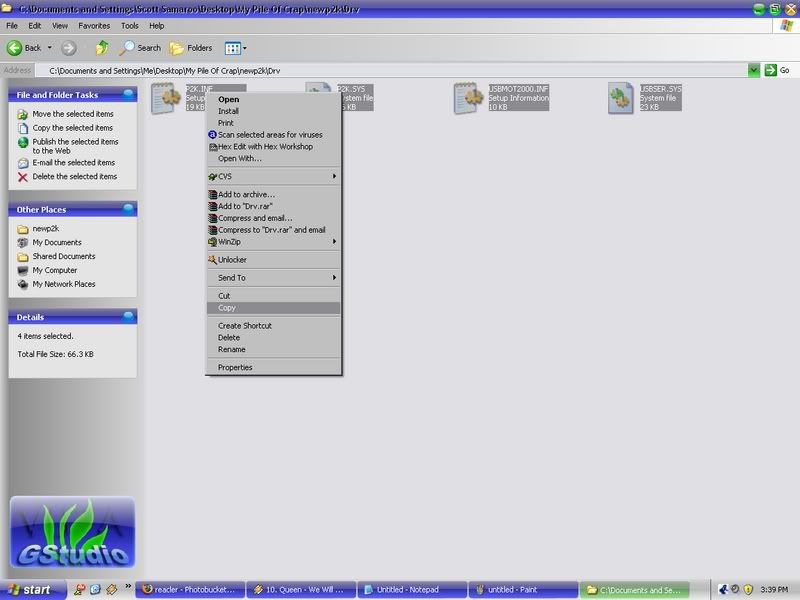Select the USBSER.SYS file icon
Screen dimensions: 800x600
click(621, 98)
